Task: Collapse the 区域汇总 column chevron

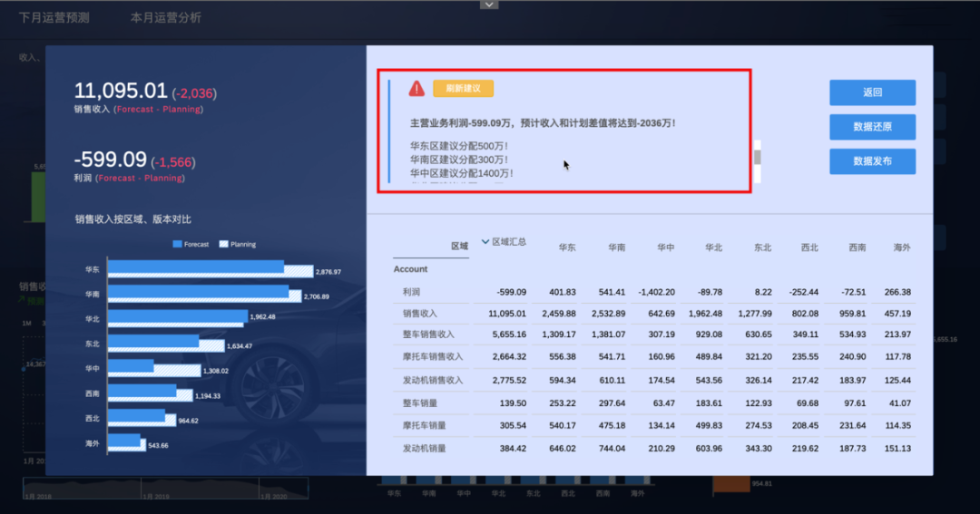Action: pos(485,242)
